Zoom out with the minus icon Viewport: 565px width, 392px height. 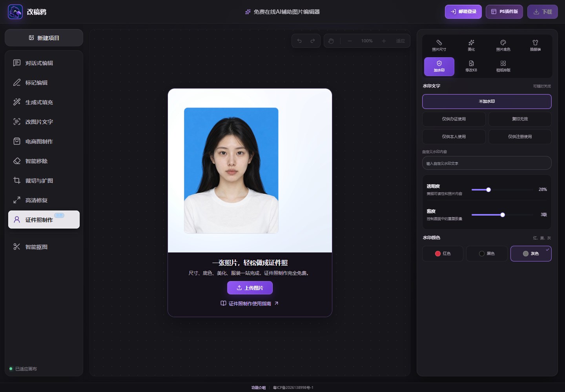[350, 41]
